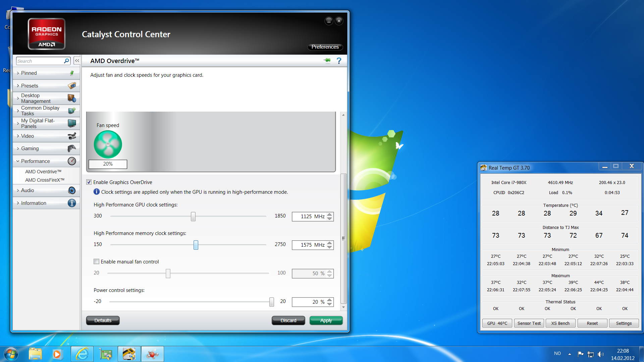Open the help question mark icon

point(339,61)
